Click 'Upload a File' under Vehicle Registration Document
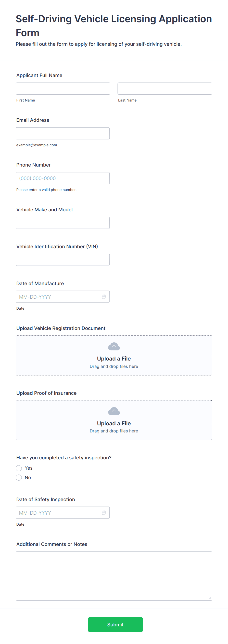This screenshot has height=644, width=228. click(x=114, y=359)
